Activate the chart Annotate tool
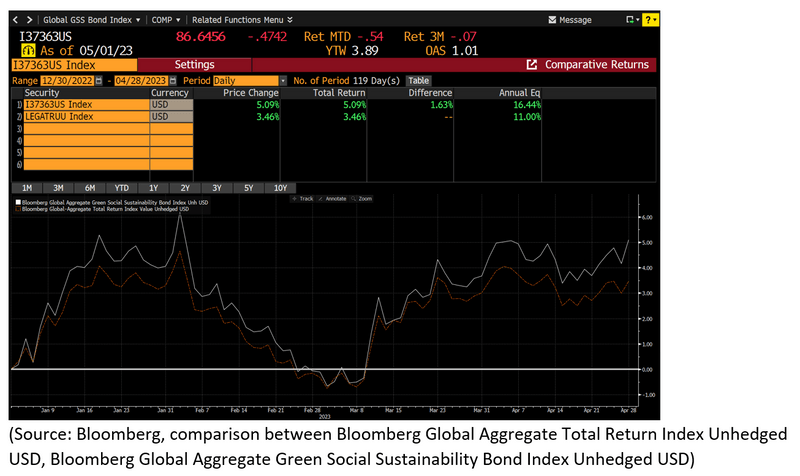Screen dimensions: 800x476 click(332, 198)
